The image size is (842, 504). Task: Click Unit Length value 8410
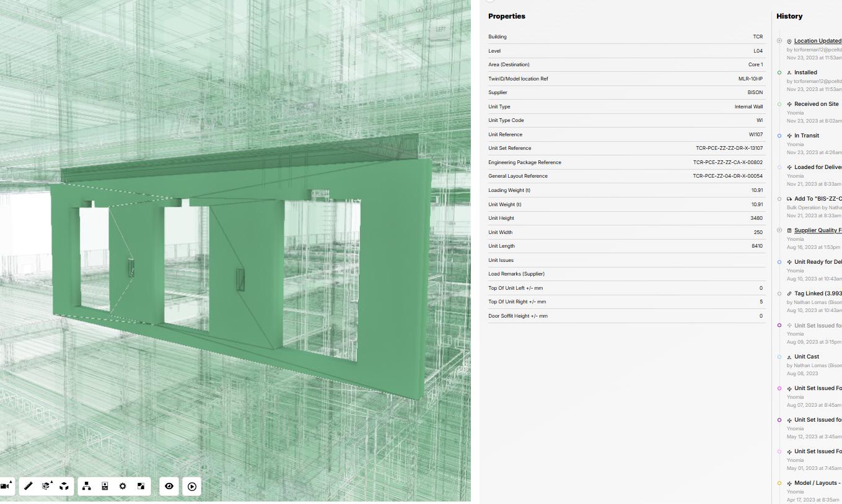pos(757,246)
